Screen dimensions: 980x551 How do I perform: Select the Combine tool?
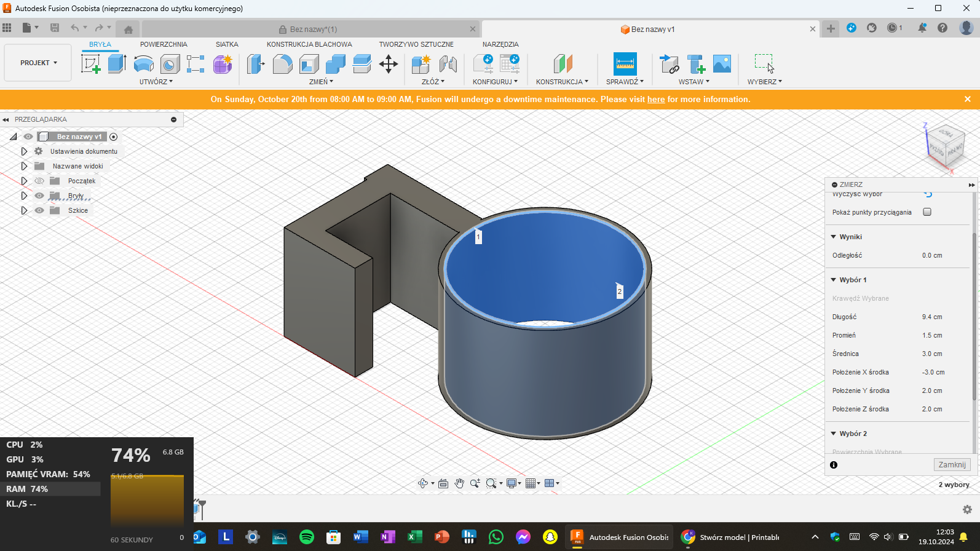pos(335,63)
